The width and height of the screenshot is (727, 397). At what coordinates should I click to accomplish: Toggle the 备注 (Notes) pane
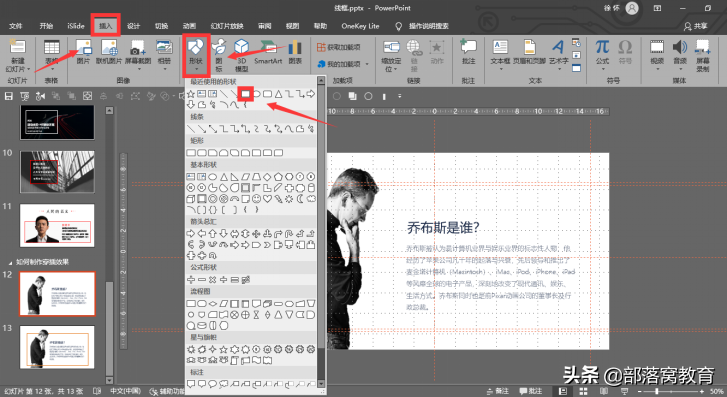point(498,391)
